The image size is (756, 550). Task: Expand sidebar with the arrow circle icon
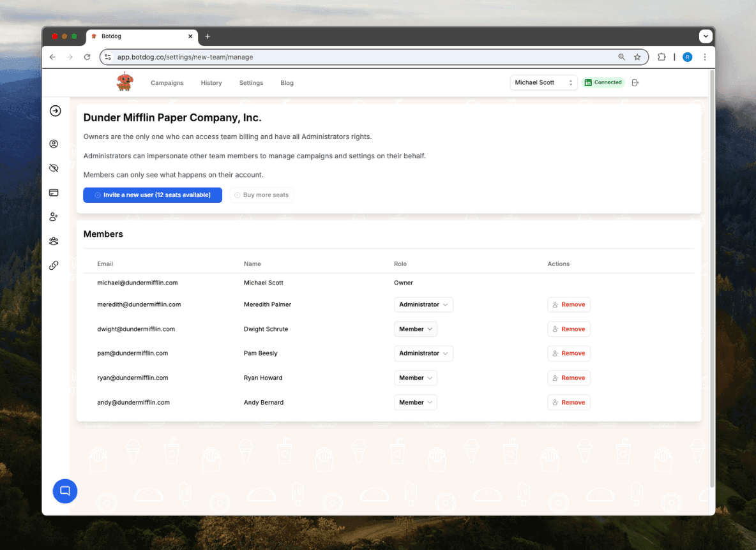56,111
